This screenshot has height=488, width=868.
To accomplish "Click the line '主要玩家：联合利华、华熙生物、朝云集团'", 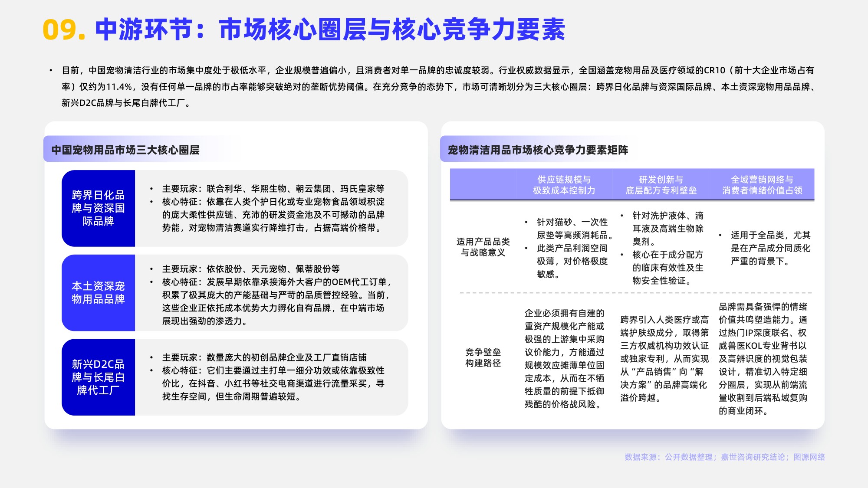I will [x=273, y=189].
